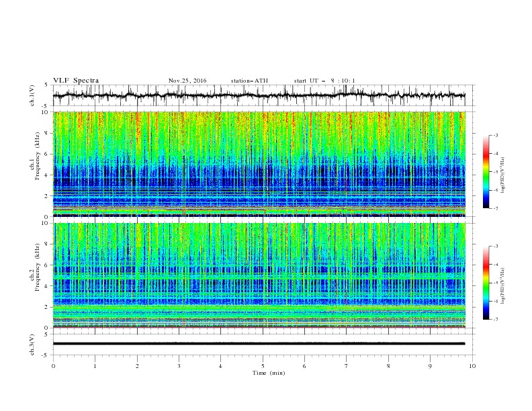Select the "Nov.25, 2016" date text
The height and width of the screenshot is (411, 532).
(187, 81)
